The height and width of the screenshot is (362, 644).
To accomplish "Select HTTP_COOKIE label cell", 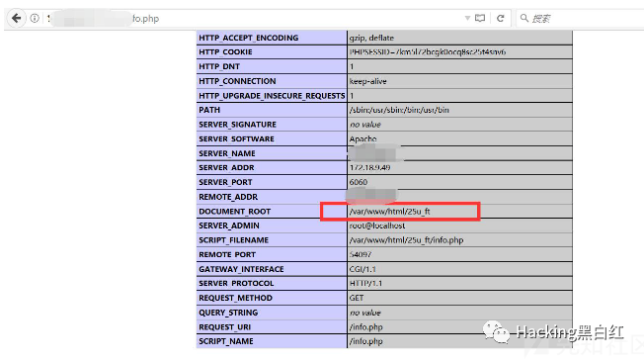I will click(272, 52).
